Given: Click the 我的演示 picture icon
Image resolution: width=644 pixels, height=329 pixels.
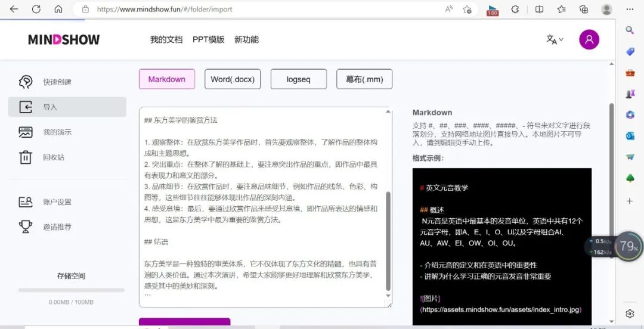Looking at the screenshot, I should (26, 132).
